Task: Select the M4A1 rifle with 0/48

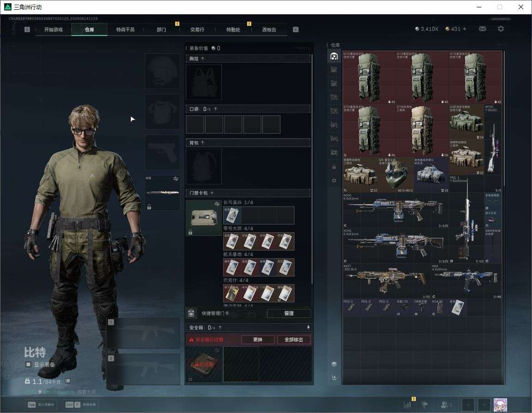Action: coord(466,281)
